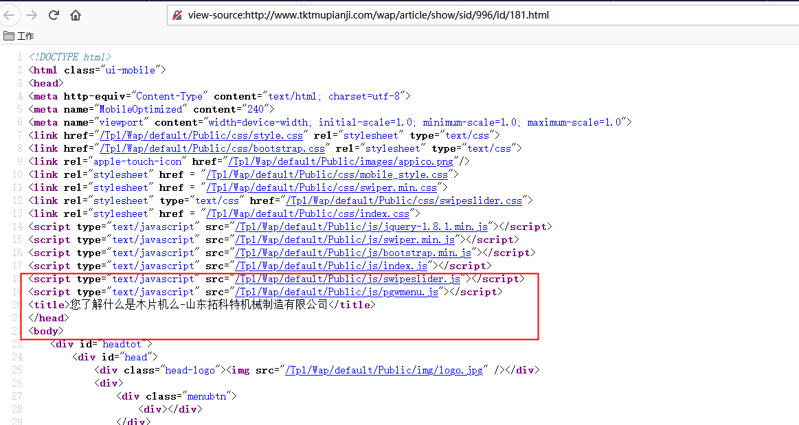The height and width of the screenshot is (425, 799).
Task: Click the insecure site icon in address bar
Action: coord(177,15)
